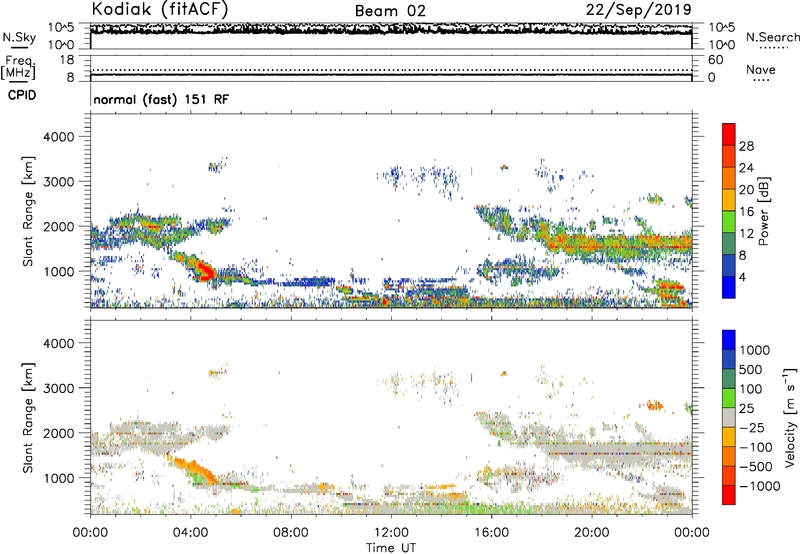800x554 pixels.
Task: Click the "04:00" time axis label
Action: tap(190, 533)
